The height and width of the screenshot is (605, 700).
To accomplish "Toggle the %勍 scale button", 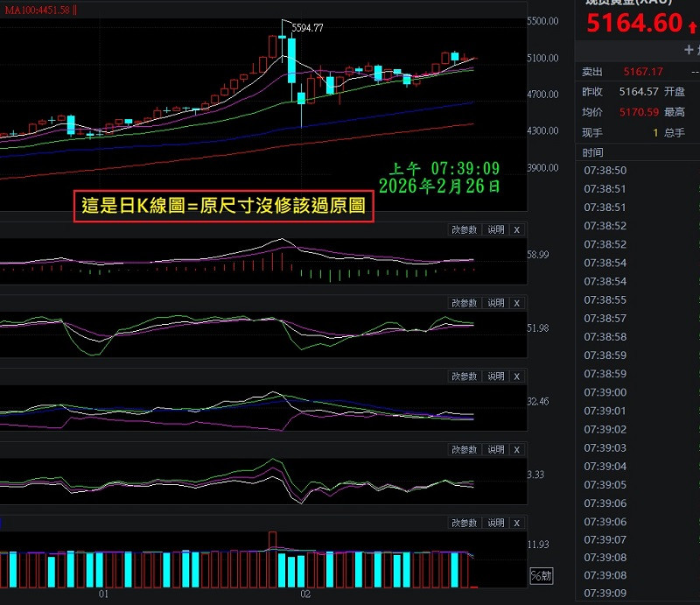I will pos(542,576).
